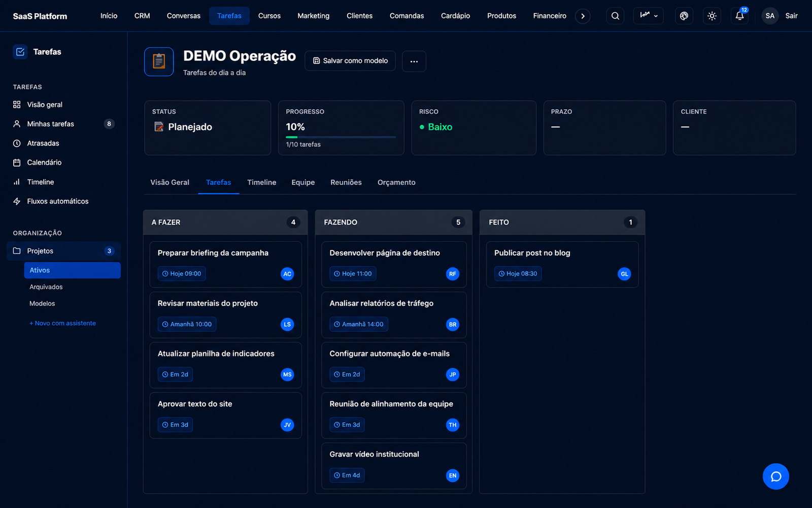Image resolution: width=812 pixels, height=508 pixels.
Task: Select the Tarefas top navigation item
Action: (x=229, y=16)
